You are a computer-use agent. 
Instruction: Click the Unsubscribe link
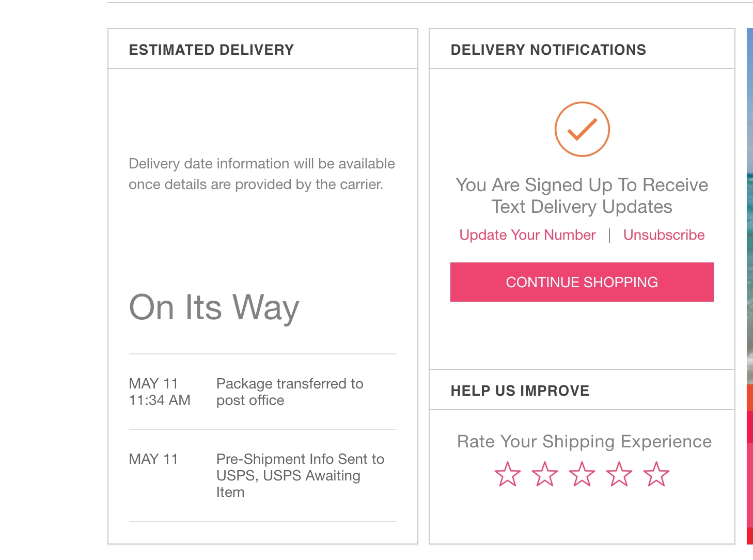coord(664,235)
